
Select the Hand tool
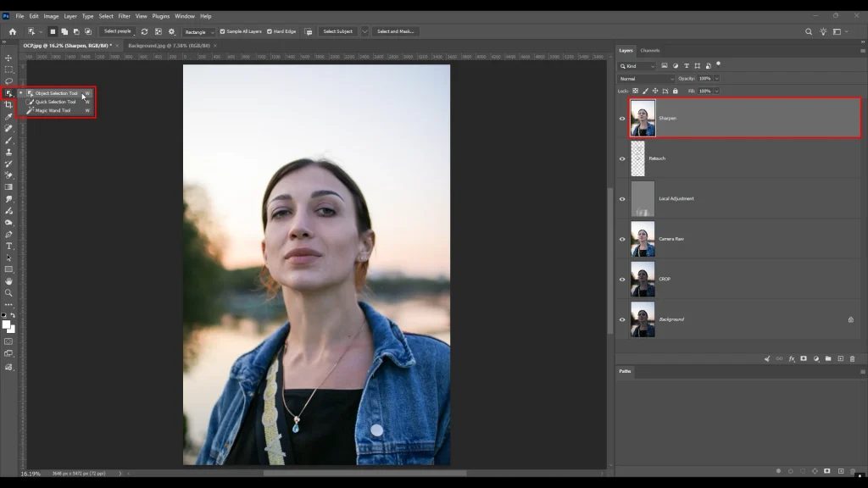[8, 281]
